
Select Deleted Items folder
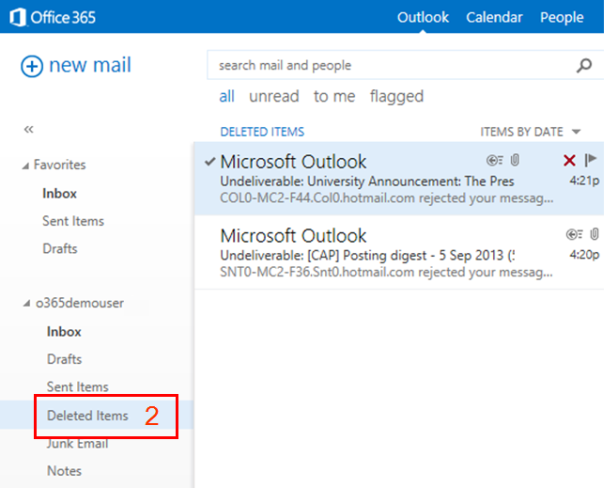click(87, 415)
